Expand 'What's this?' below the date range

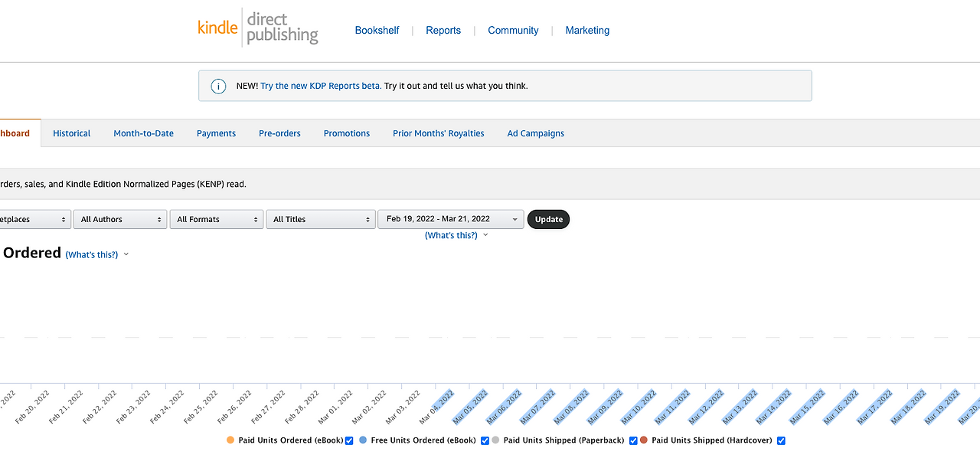pos(456,235)
